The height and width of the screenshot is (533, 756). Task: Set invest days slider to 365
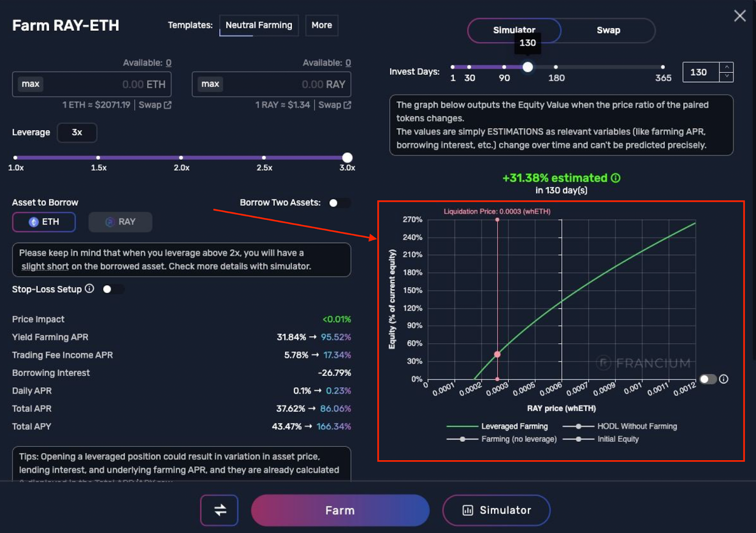[x=663, y=67]
